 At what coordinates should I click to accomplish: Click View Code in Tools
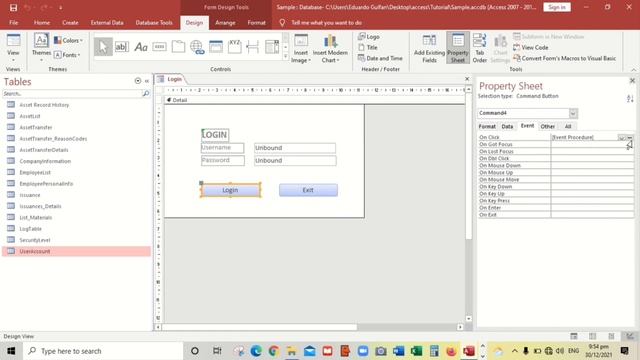531,47
